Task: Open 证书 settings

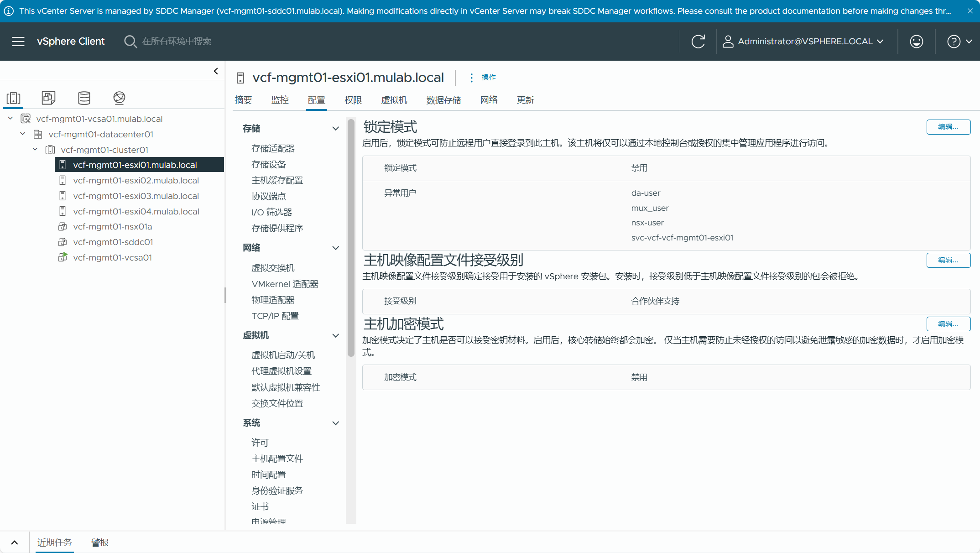Action: coord(260,506)
